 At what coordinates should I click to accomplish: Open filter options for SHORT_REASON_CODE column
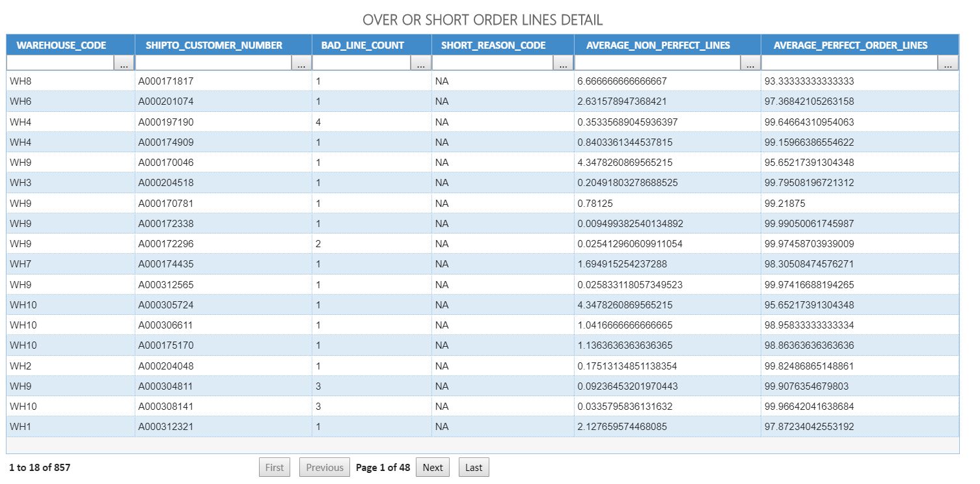[x=564, y=63]
